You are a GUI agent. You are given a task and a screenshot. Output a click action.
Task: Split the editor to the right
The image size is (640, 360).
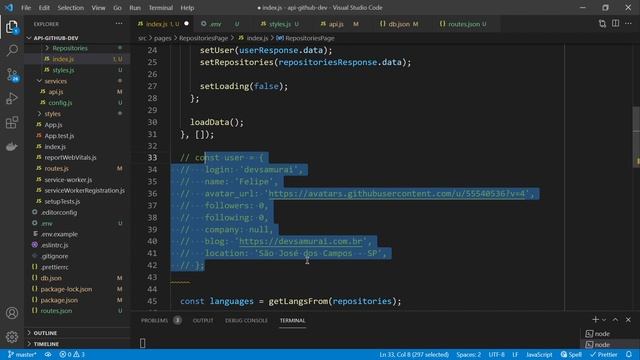tap(616, 24)
